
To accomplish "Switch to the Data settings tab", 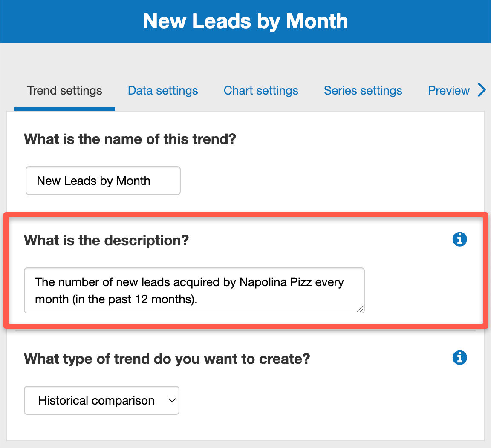I will tap(162, 90).
